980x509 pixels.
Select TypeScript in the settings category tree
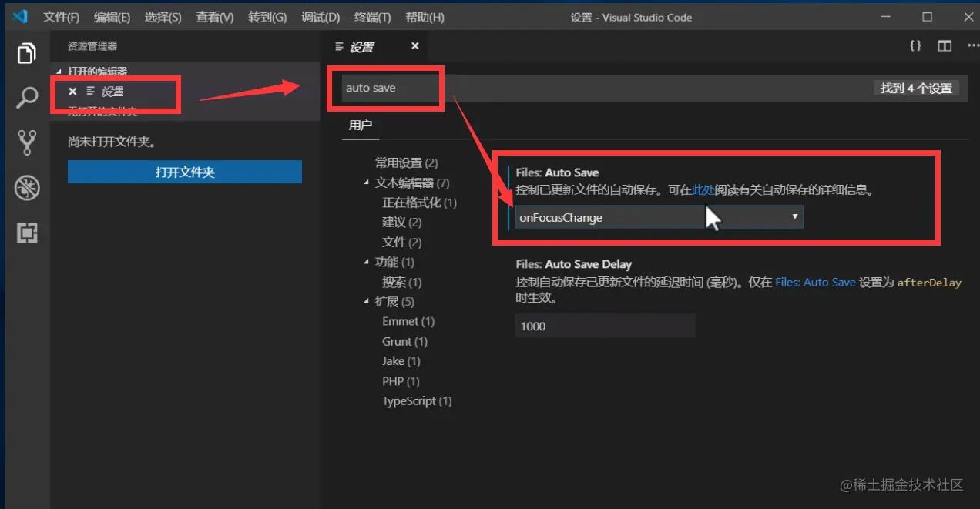click(417, 400)
